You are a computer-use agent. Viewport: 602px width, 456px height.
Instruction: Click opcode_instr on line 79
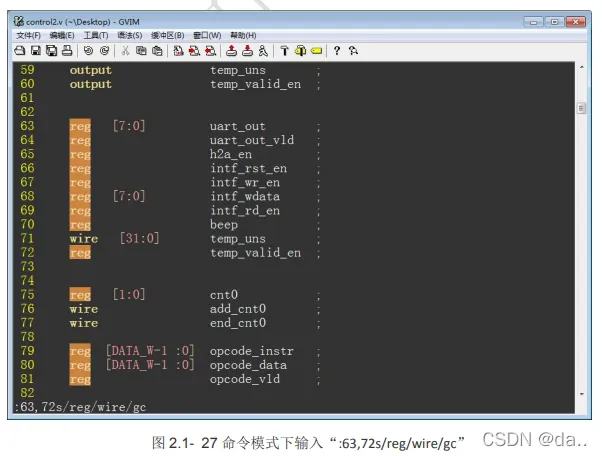click(x=252, y=351)
